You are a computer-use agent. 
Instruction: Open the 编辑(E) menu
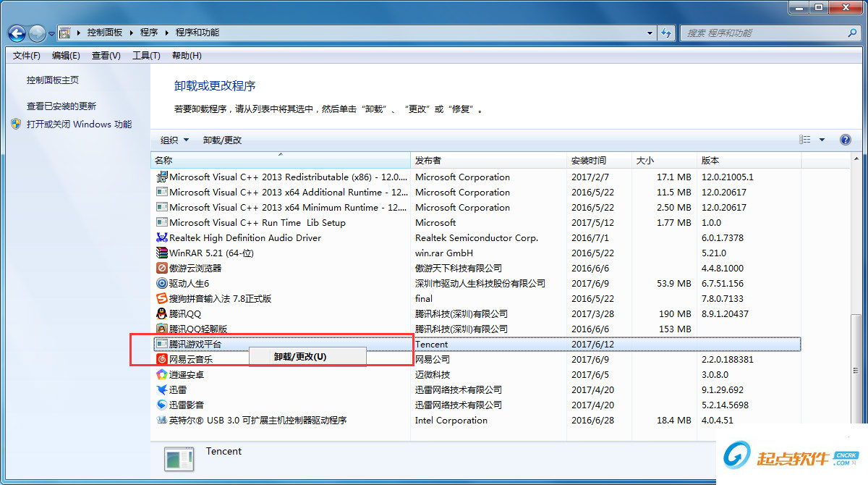66,56
